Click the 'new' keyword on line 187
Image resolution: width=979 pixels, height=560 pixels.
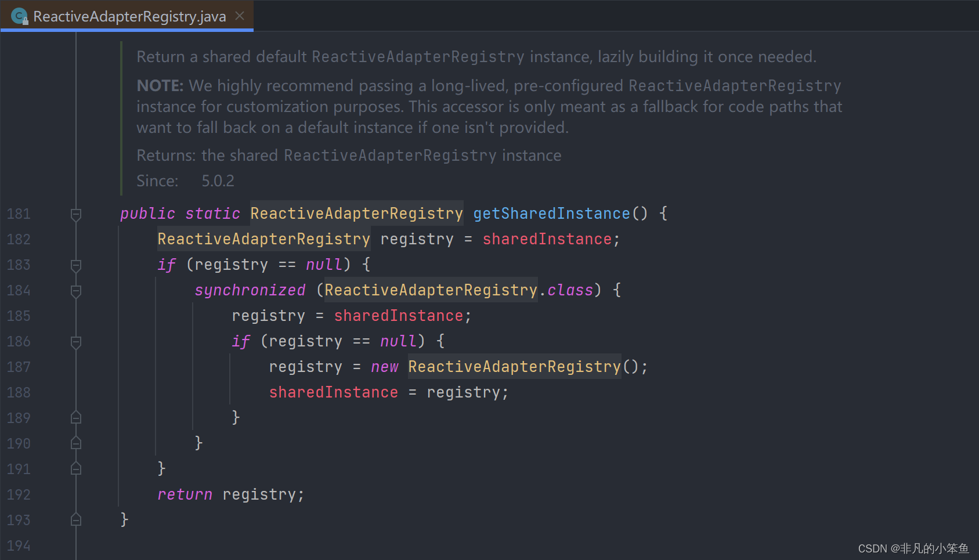[384, 367]
